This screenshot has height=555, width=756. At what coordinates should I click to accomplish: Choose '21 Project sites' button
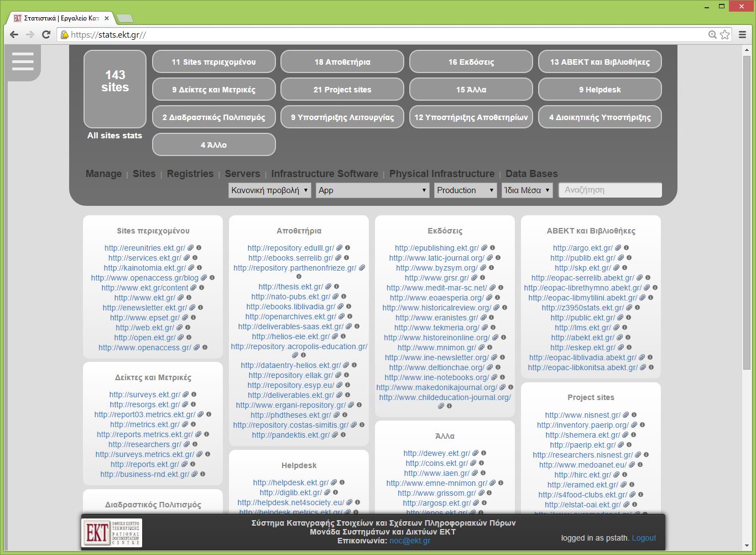342,90
